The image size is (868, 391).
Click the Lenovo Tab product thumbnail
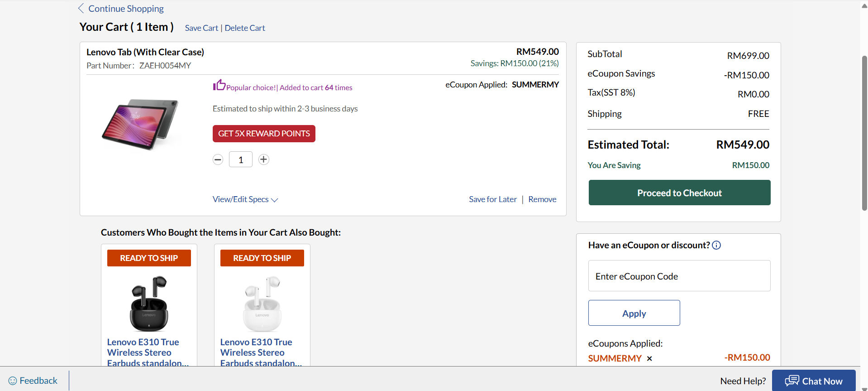click(x=140, y=124)
